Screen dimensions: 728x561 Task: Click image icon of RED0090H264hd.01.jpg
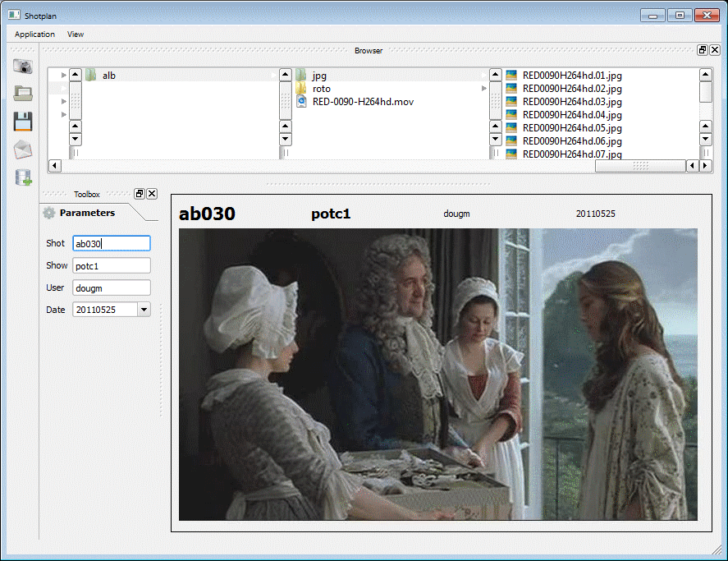pyautogui.click(x=511, y=75)
